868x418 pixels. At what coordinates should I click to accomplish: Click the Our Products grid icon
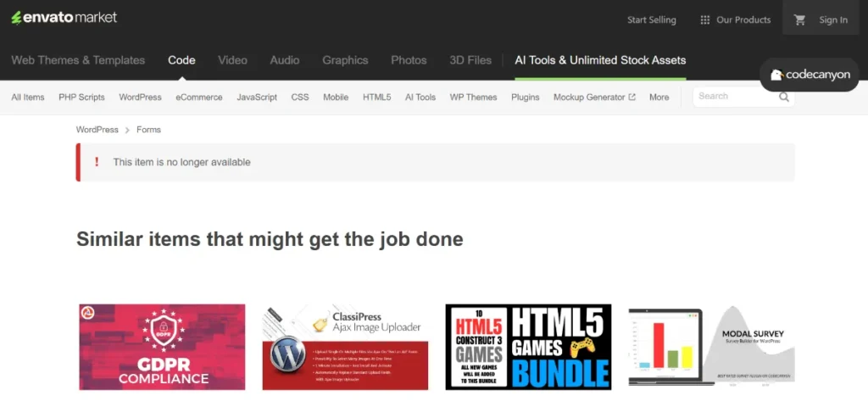(x=704, y=20)
